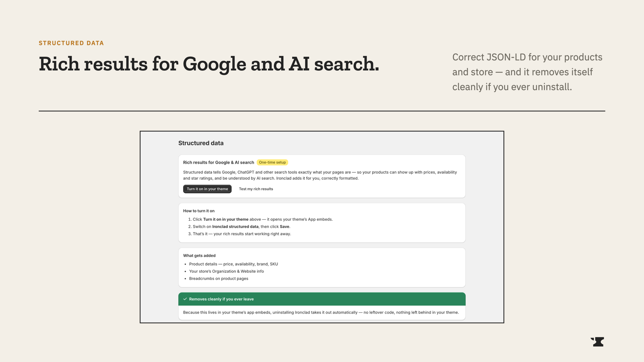Viewport: 644px width, 362px height.
Task: Click the Ironclad anvil logo icon
Action: (597, 341)
